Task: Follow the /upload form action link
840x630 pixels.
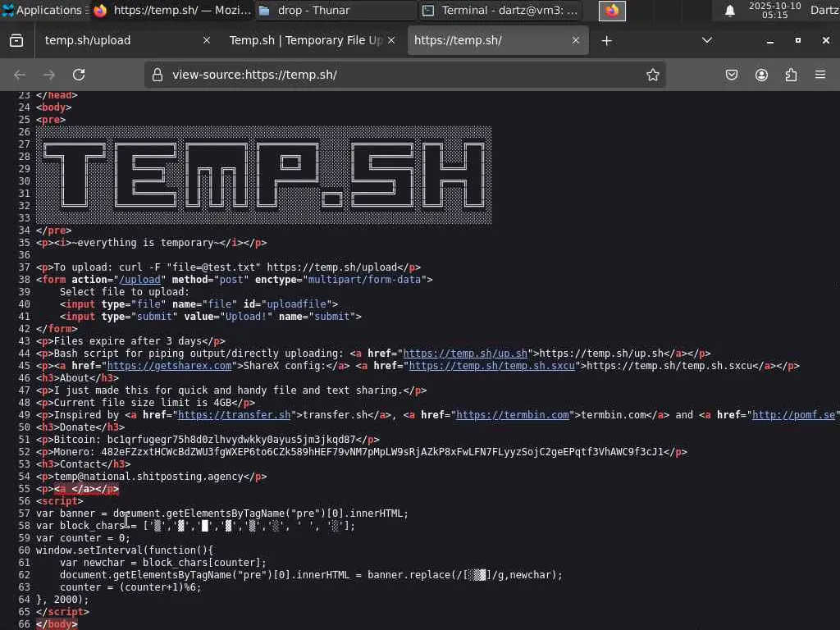Action: (x=139, y=280)
